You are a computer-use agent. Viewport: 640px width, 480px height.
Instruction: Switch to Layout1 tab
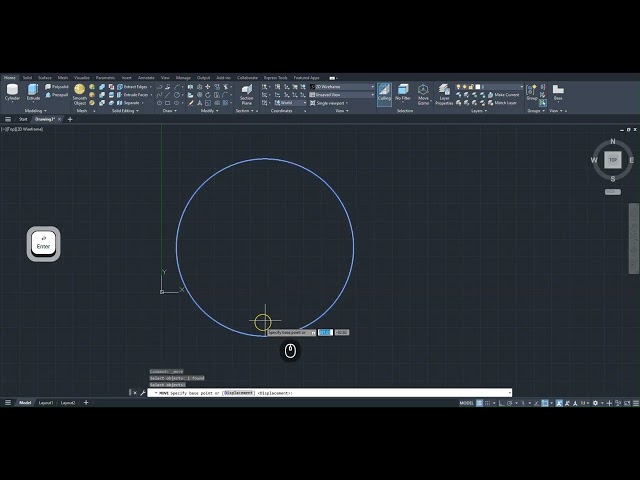(46, 403)
